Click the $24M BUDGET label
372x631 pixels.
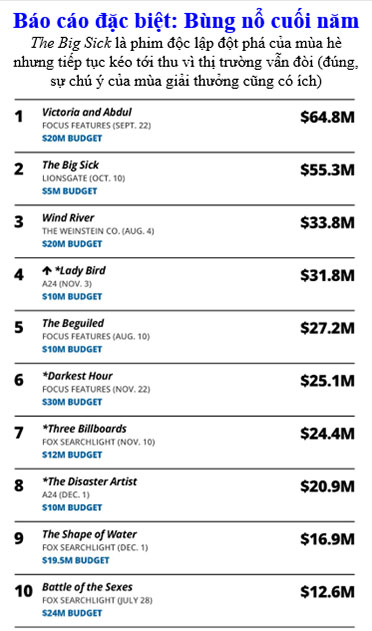point(72,613)
